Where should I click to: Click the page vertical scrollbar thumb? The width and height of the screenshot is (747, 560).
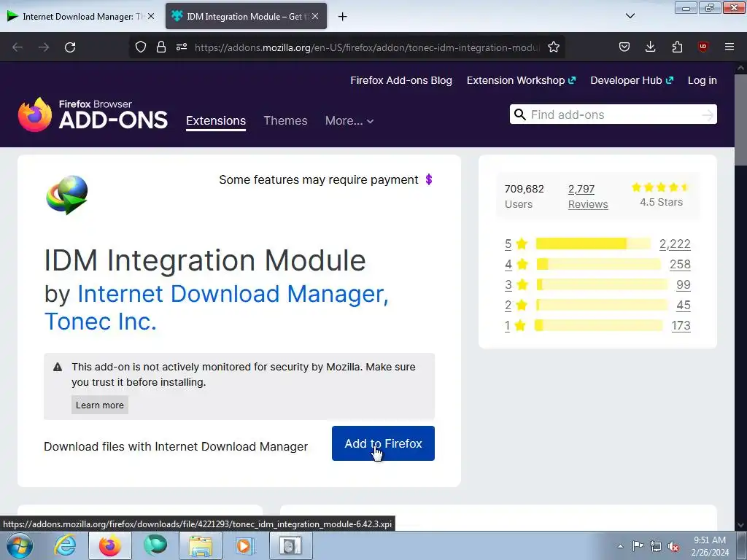point(740,119)
